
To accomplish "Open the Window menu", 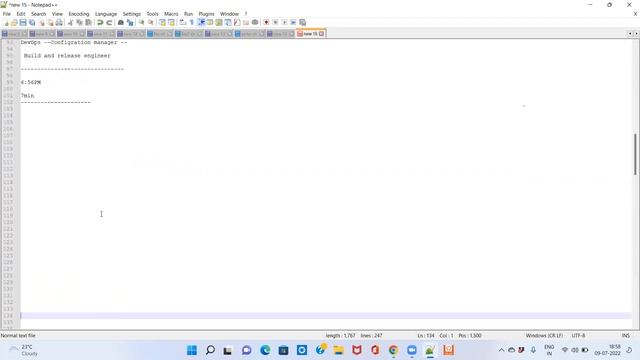I will tap(229, 14).
